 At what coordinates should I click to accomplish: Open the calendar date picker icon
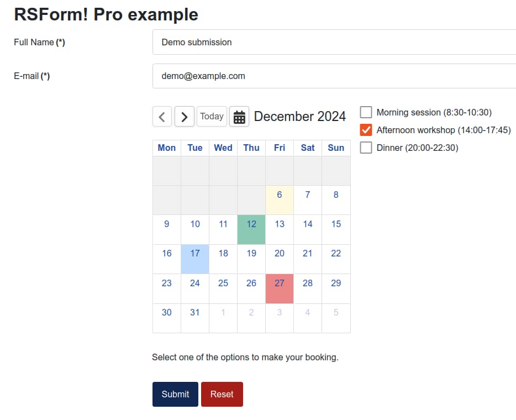[x=239, y=117]
